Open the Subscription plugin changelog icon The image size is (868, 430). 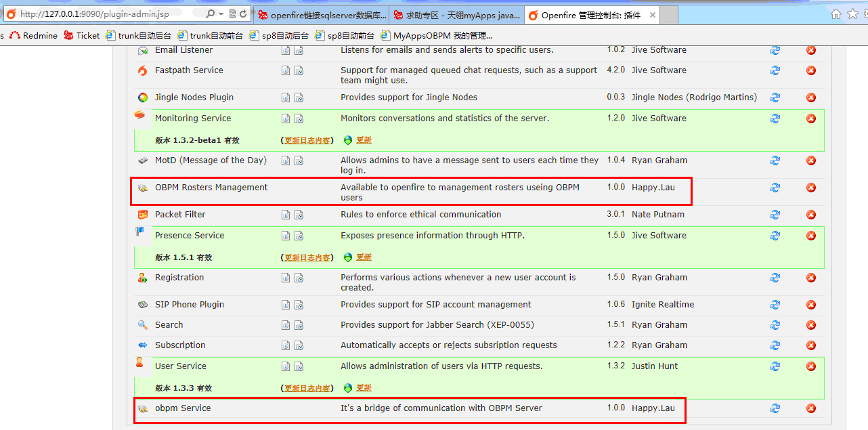click(x=299, y=345)
